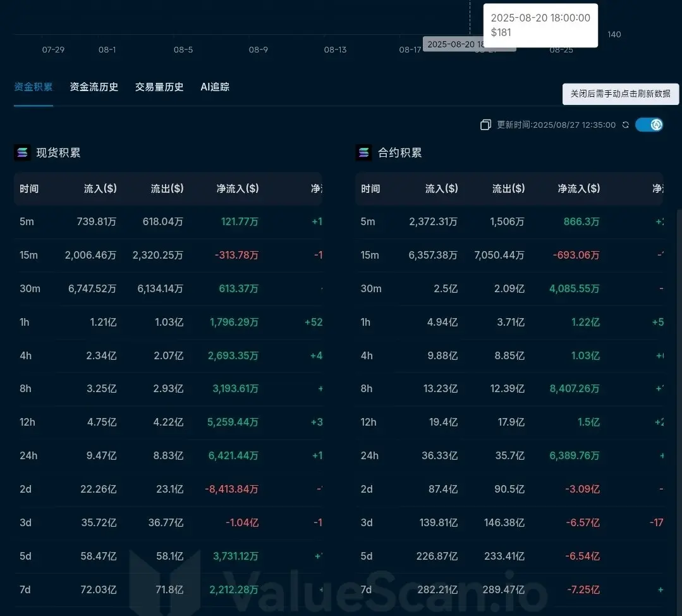Open the AI追踪 tab
Viewport: 682px width, 616px height.
[x=215, y=87]
